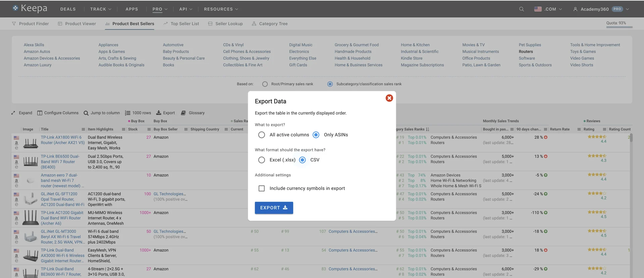The width and height of the screenshot is (644, 278).
Task: Select Root/Primary sales rank radio
Action: [x=265, y=84]
